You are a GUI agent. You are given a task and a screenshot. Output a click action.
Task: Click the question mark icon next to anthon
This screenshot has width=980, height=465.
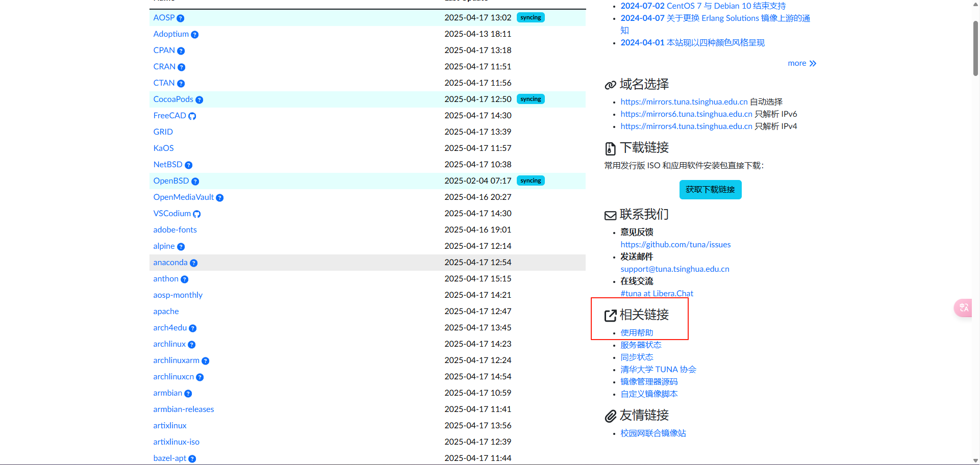[x=185, y=279]
